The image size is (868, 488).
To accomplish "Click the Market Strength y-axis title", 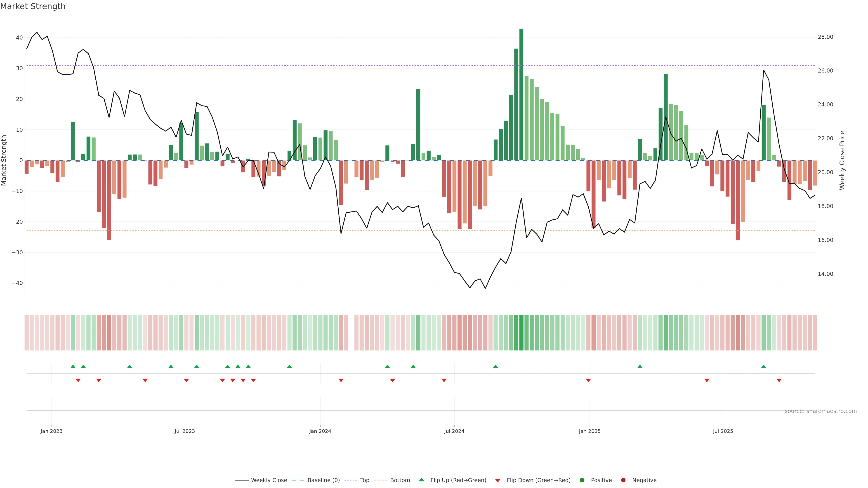I will [4, 160].
